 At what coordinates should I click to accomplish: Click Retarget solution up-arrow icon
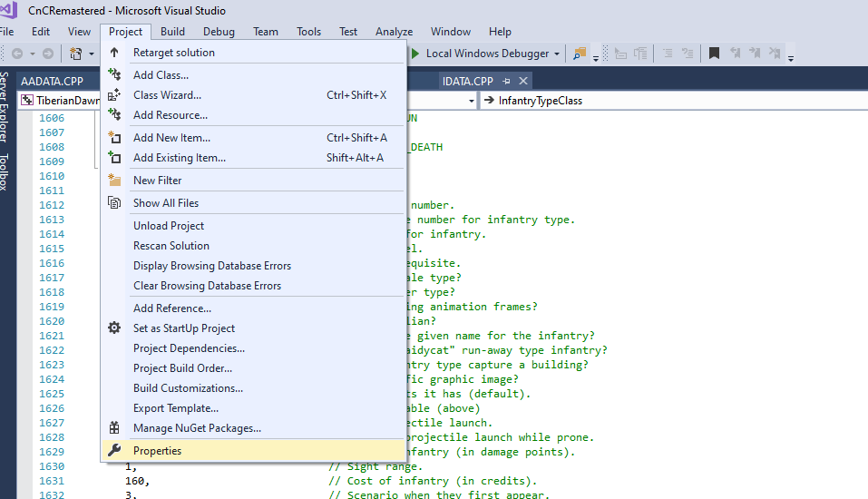(x=114, y=53)
